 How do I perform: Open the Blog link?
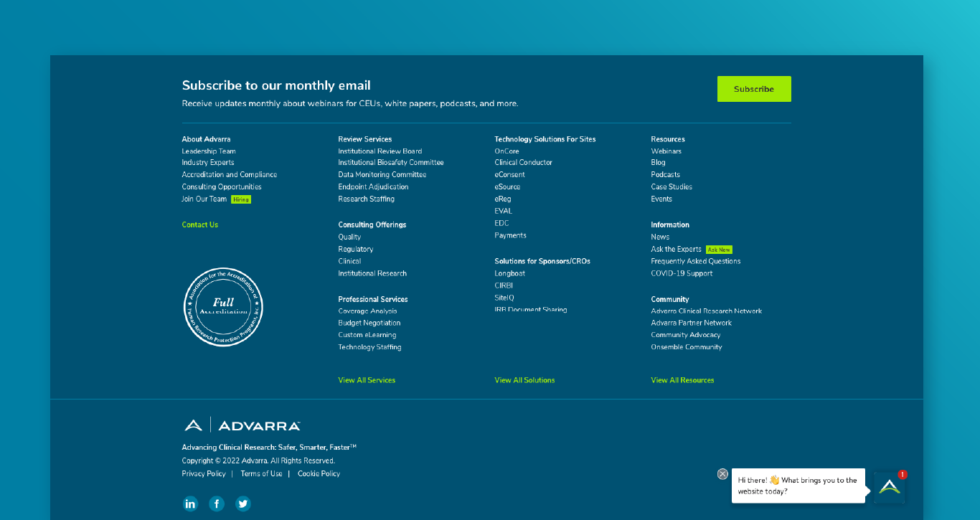(x=659, y=163)
